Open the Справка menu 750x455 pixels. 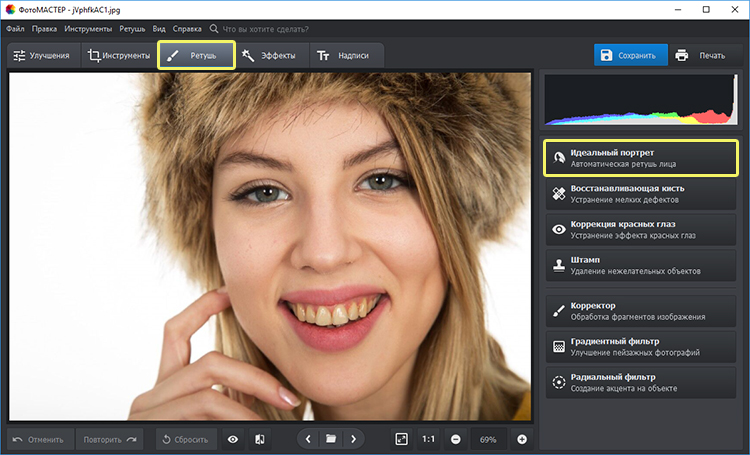186,29
